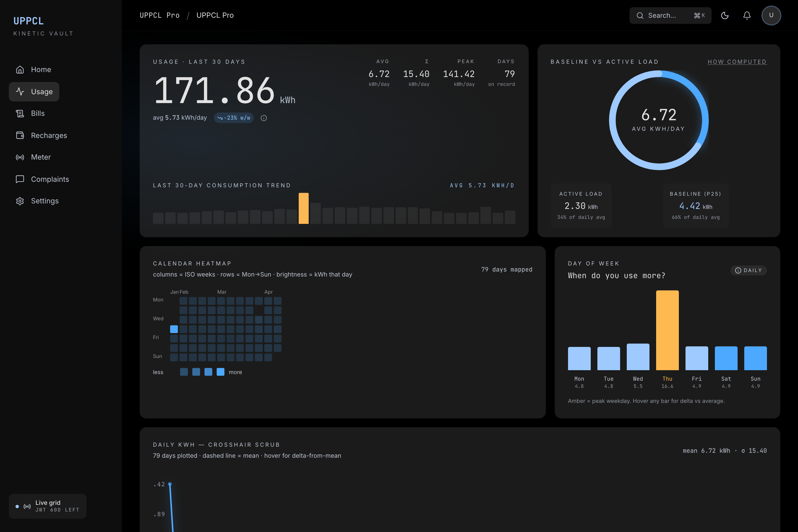The height and width of the screenshot is (532, 798).
Task: Click the -23% w/w trend badge
Action: point(234,118)
